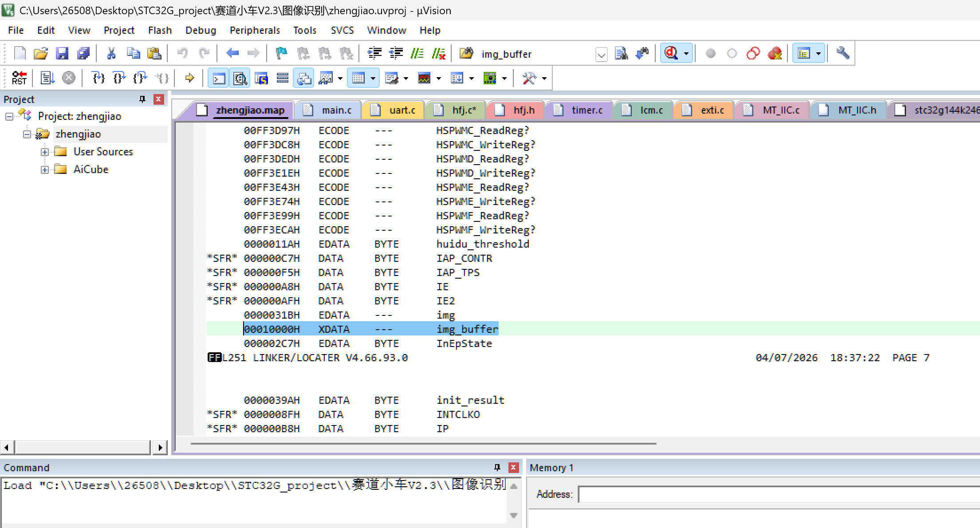This screenshot has height=528, width=980.
Task: Toggle the Command Window button
Action: pos(219,79)
